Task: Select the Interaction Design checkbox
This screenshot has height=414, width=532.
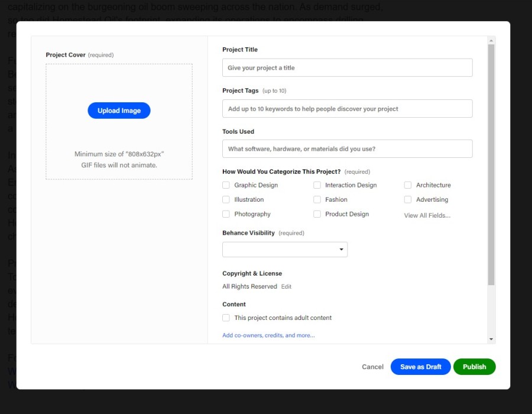Action: pyautogui.click(x=317, y=185)
